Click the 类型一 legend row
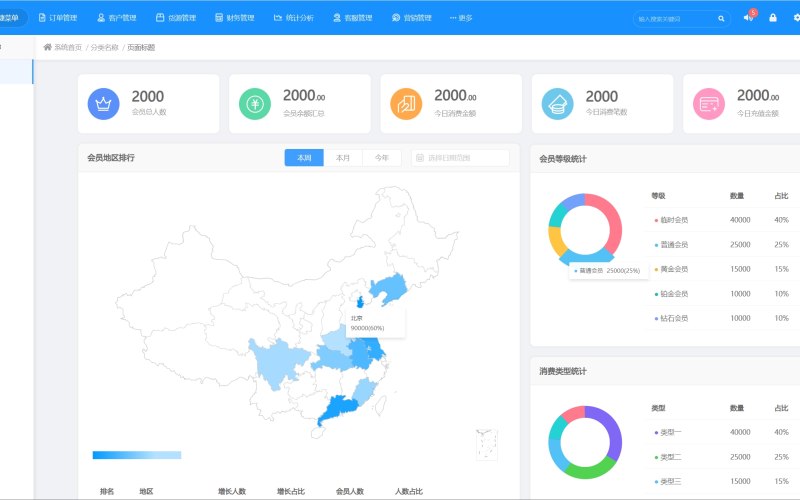This screenshot has height=500, width=800. [x=722, y=432]
